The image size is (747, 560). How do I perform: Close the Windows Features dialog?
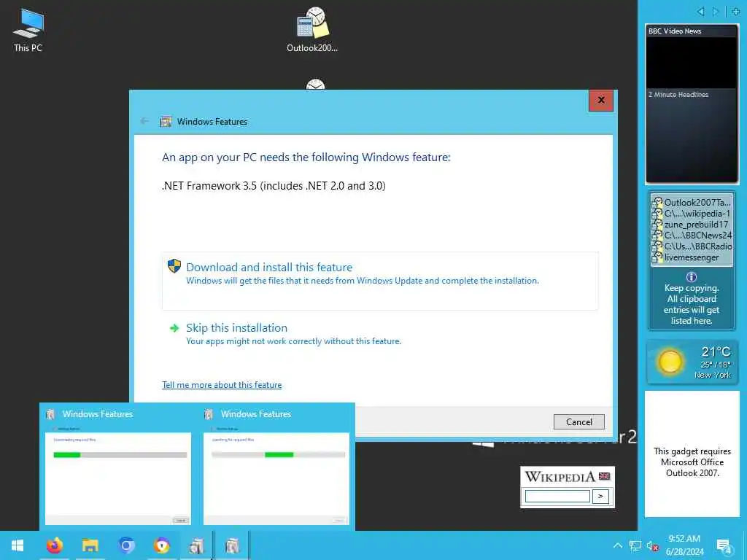601,100
